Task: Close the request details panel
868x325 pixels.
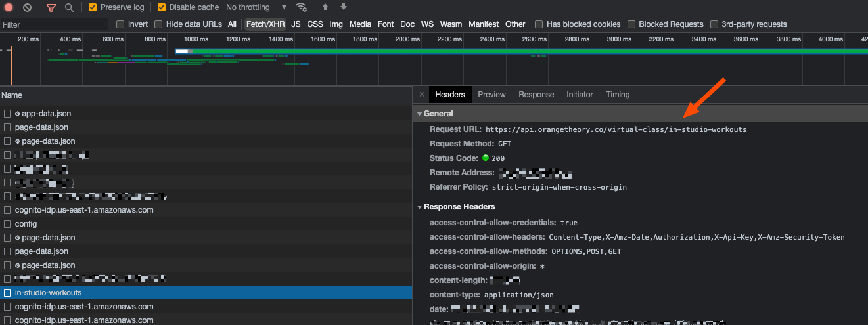Action: (x=422, y=95)
